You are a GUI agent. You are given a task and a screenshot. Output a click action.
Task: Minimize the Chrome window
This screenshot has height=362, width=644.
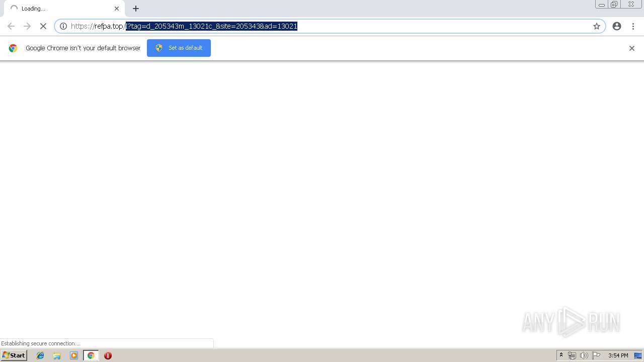coord(602,5)
